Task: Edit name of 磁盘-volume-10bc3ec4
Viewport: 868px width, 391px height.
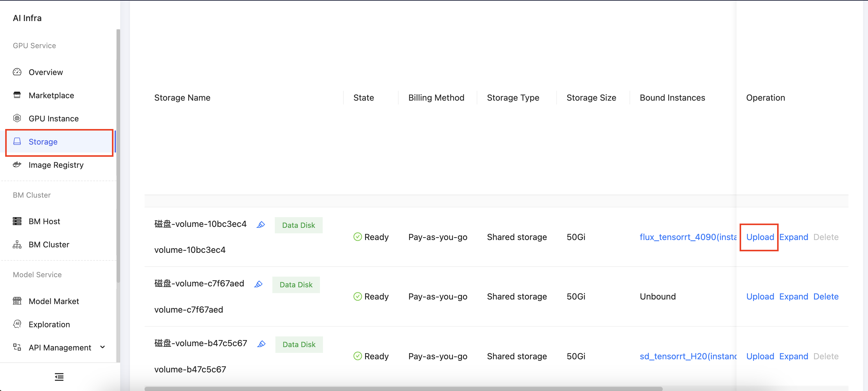Action: [261, 224]
